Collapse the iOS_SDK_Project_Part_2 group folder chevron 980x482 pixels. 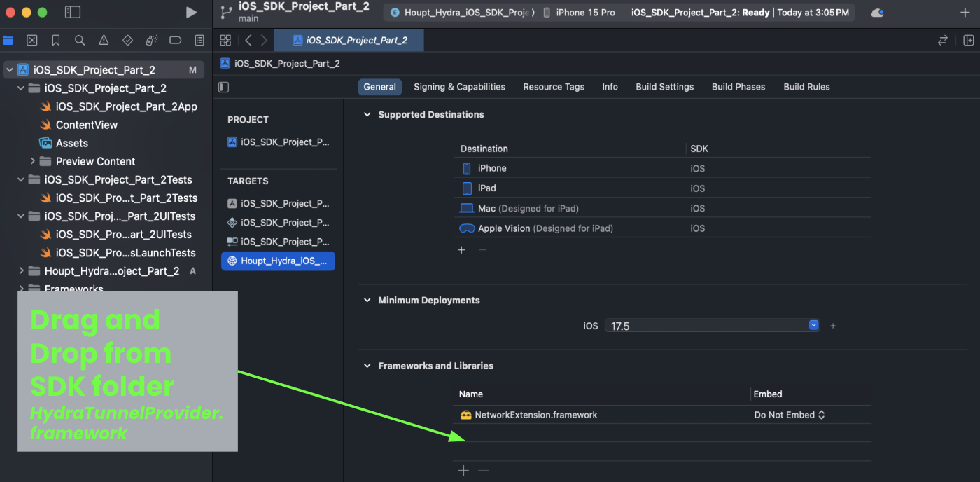21,88
